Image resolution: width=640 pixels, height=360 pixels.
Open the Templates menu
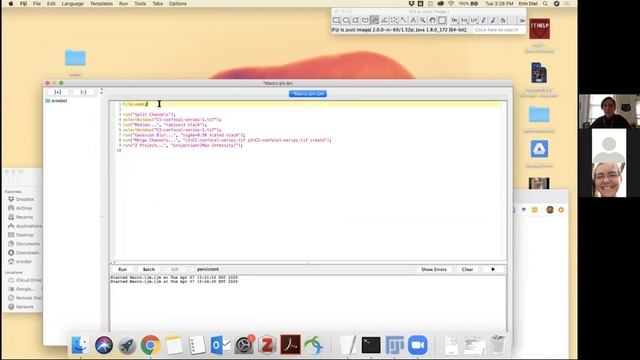101,4
